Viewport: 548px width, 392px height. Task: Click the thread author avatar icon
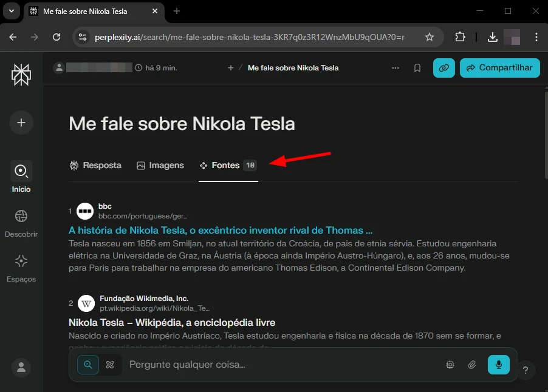tap(59, 67)
